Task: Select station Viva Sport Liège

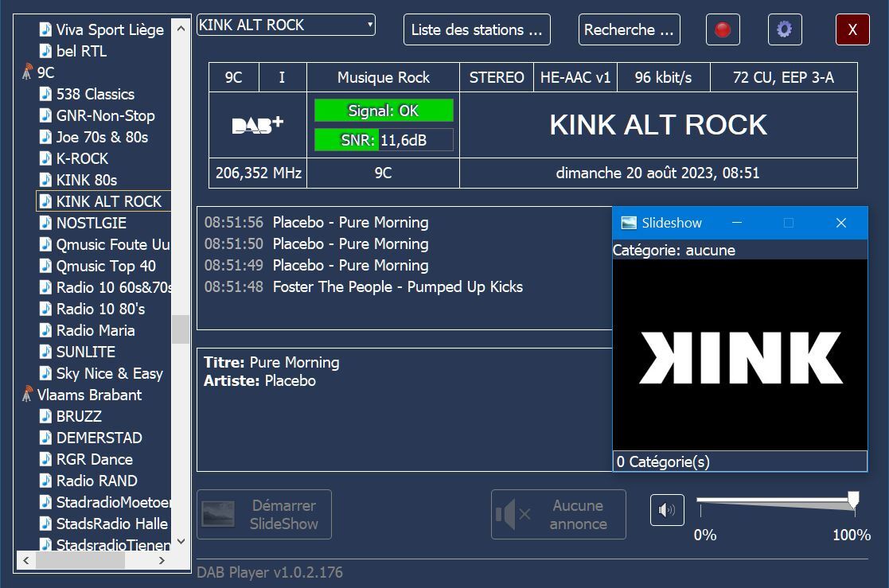Action: (110, 29)
